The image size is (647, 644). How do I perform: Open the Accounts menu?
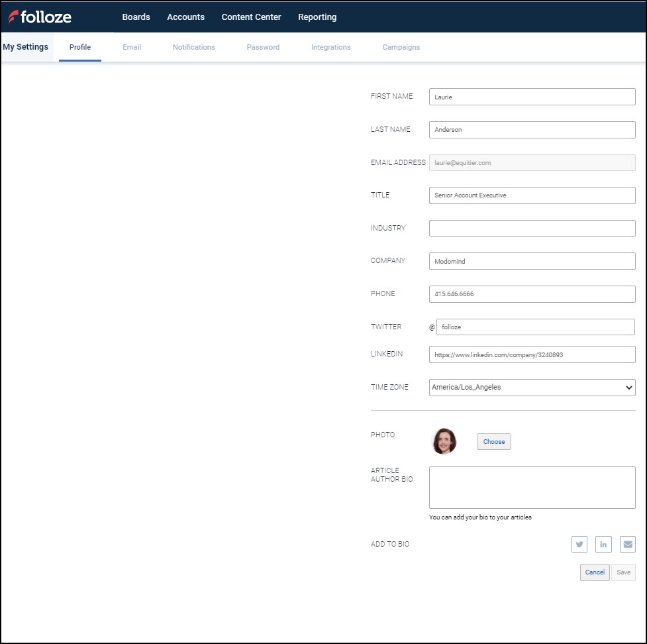tap(185, 17)
